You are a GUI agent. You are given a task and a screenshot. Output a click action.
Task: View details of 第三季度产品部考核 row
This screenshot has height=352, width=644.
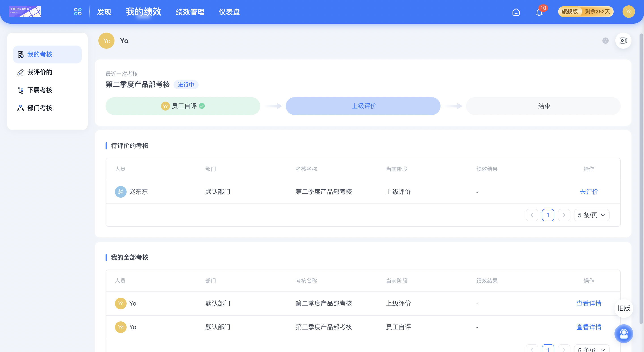click(x=589, y=327)
